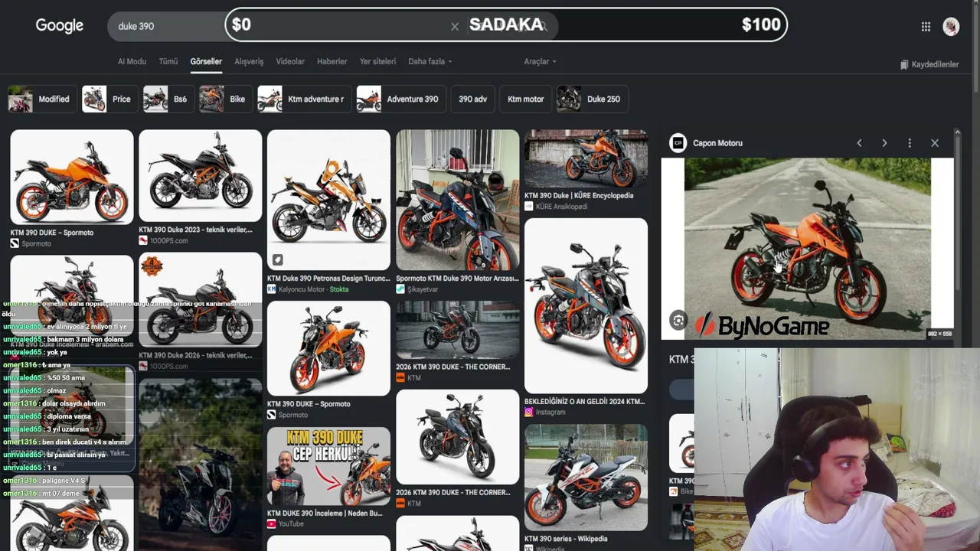Open the KTM Duke 390 Petronas Design result title
Image resolution: width=980 pixels, height=551 pixels.
pyautogui.click(x=328, y=279)
